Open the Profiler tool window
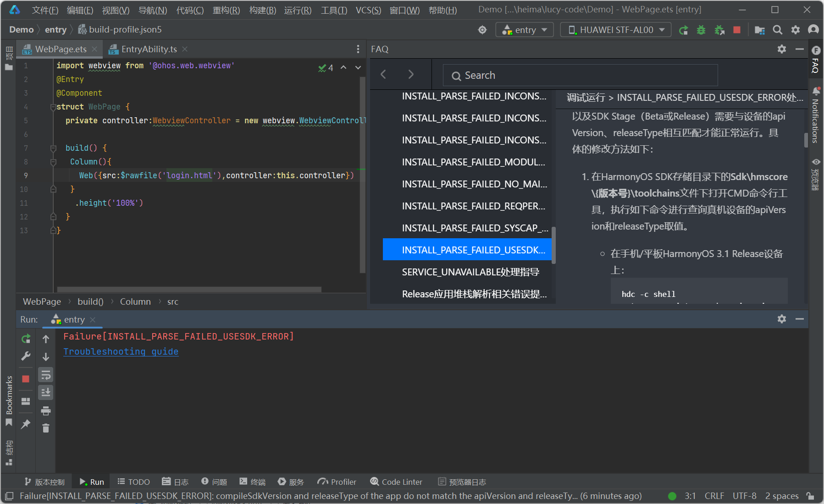Screen dimensions: 824x504 tap(337, 482)
